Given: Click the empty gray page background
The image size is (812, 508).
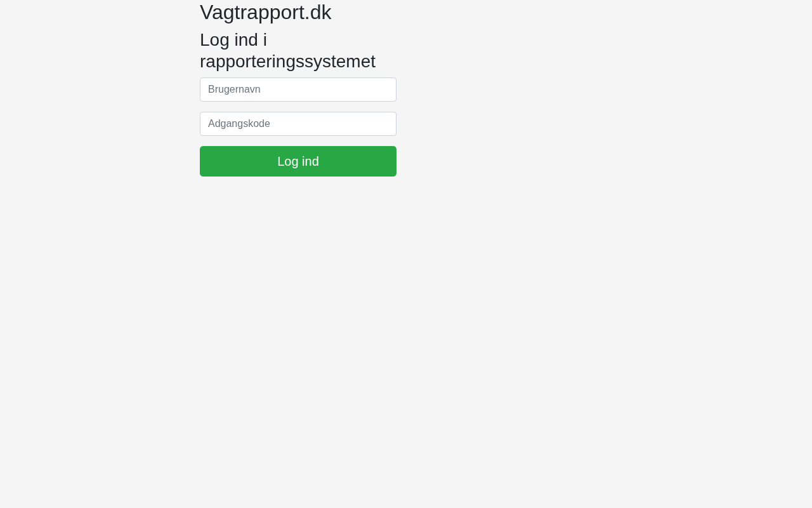Looking at the screenshot, I should [x=571, y=317].
